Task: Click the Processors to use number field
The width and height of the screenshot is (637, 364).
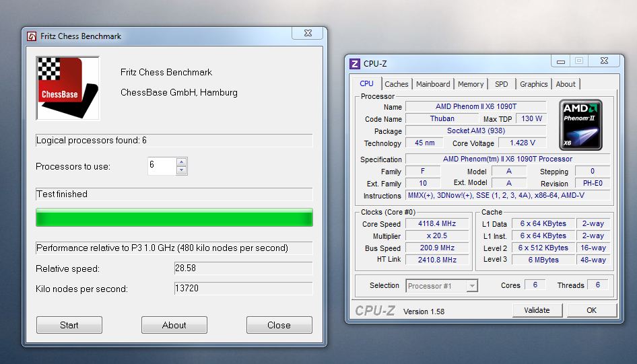Action: [162, 166]
